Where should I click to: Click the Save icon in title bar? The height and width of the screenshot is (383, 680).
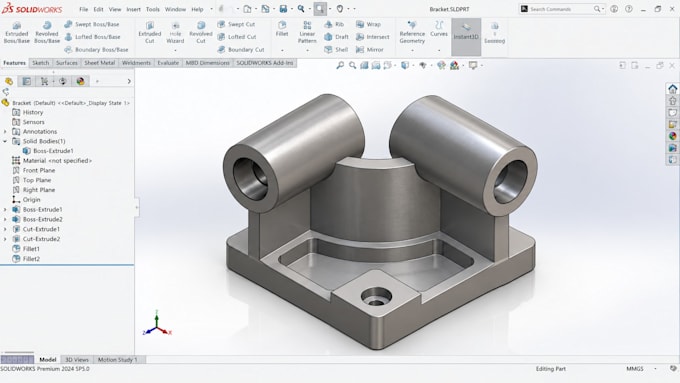point(283,9)
